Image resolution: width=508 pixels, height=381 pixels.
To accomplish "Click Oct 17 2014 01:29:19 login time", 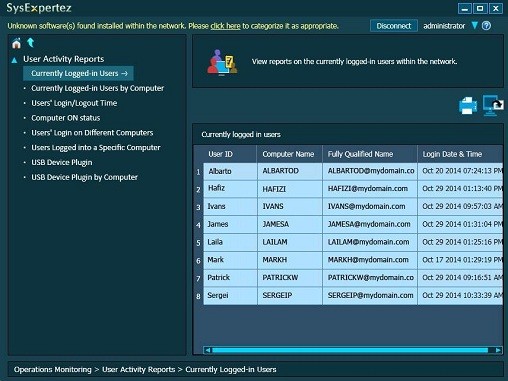I will (x=460, y=260).
